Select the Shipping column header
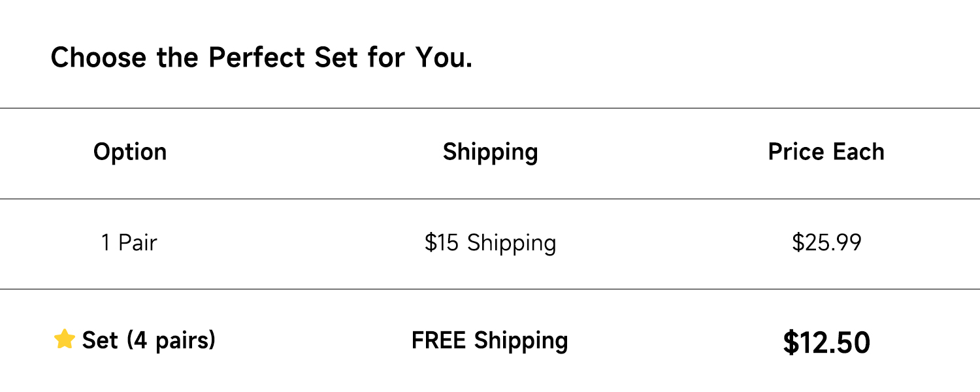Viewport: 980px width, 392px height. [490, 152]
